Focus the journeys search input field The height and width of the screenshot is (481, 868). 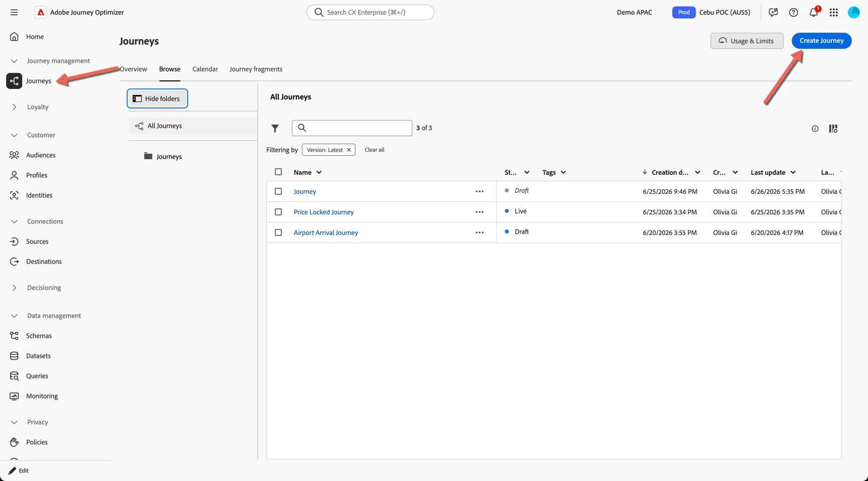tap(352, 128)
